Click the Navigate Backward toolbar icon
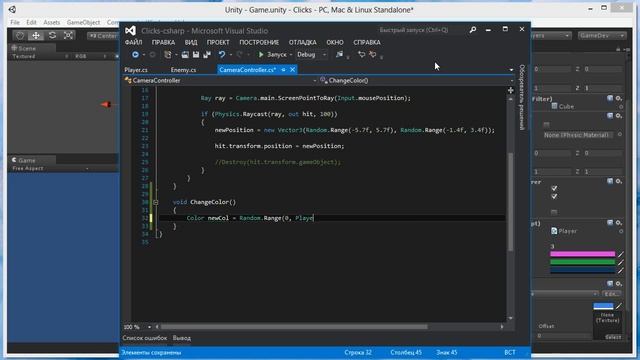Viewport: 640px width, 360px height. click(x=135, y=54)
